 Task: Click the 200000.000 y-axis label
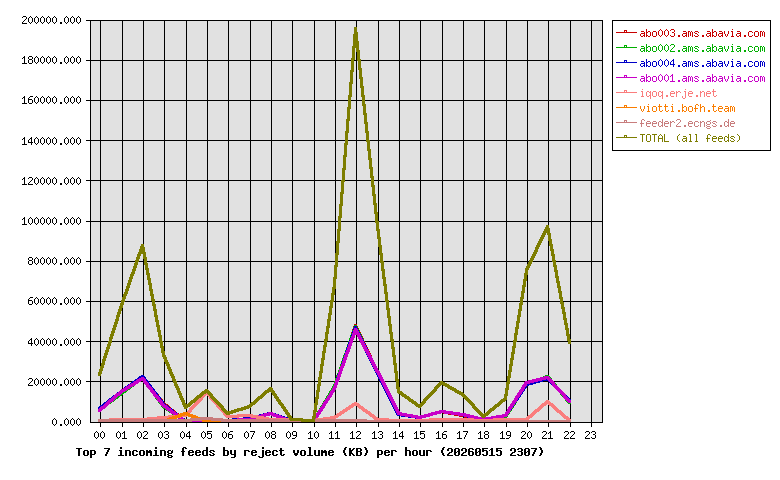(51, 20)
